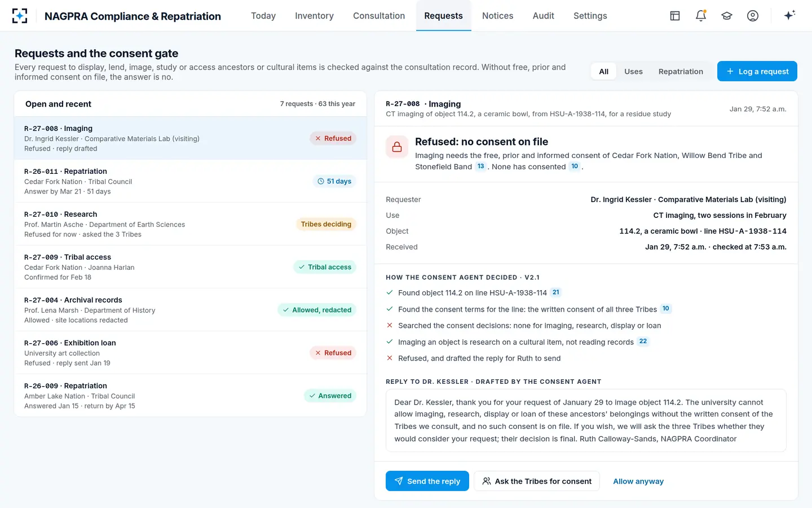
Task: Switch to the Consultation tab
Action: (x=379, y=16)
